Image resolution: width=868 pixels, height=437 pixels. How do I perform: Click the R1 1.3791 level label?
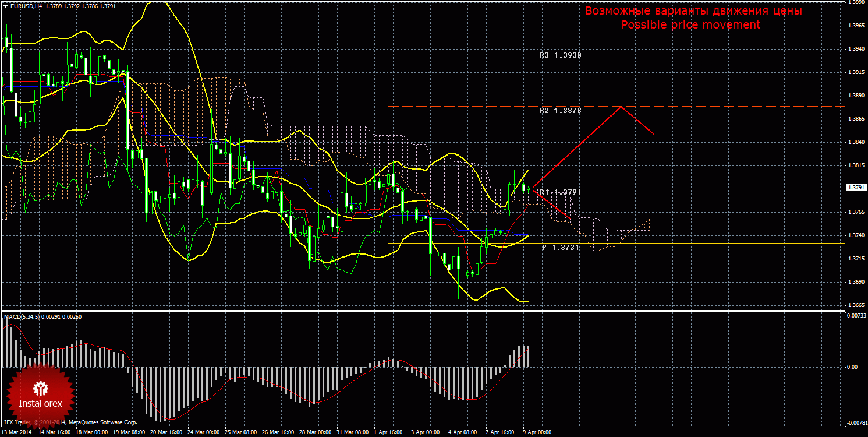[x=560, y=192]
